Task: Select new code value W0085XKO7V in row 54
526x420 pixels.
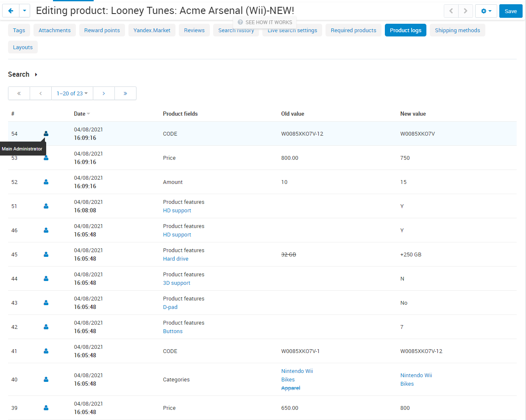Action: click(417, 134)
